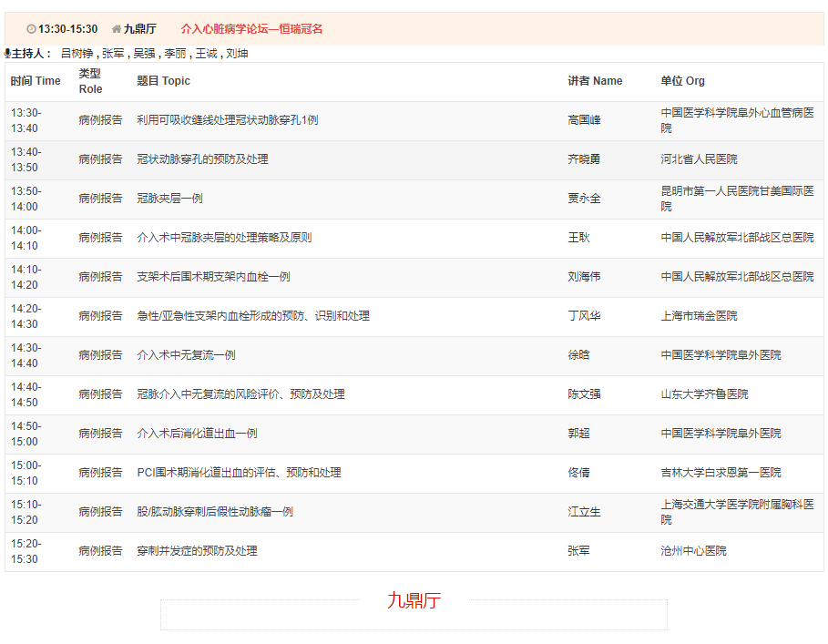Screen dimensions: 828x644
Task: Click speaker 张军 in the 15:20-15:30 row
Action: (578, 550)
